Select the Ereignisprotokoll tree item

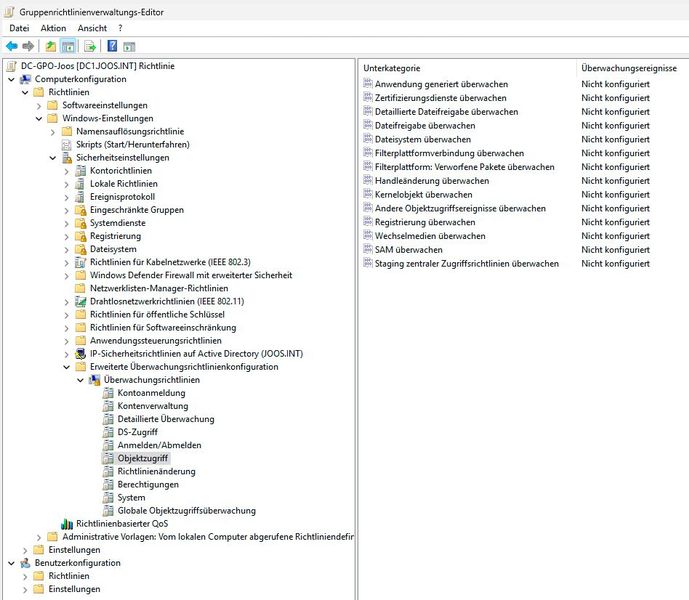tap(122, 196)
